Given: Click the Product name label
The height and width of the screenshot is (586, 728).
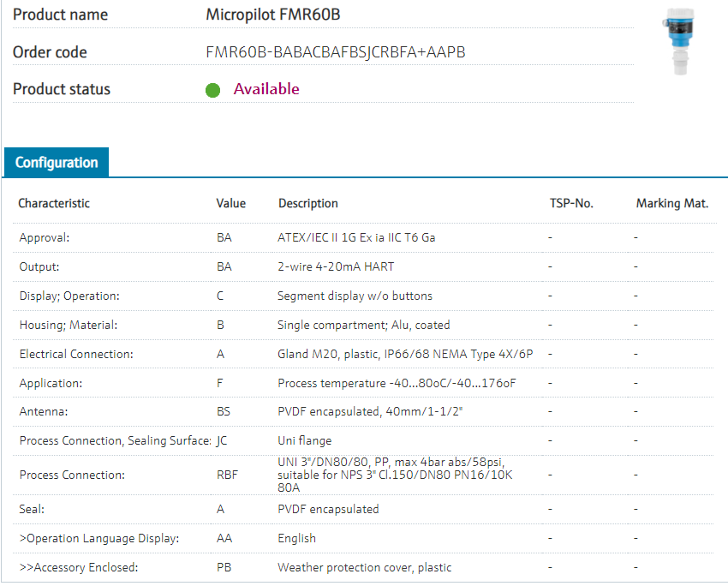Looking at the screenshot, I should click(60, 15).
